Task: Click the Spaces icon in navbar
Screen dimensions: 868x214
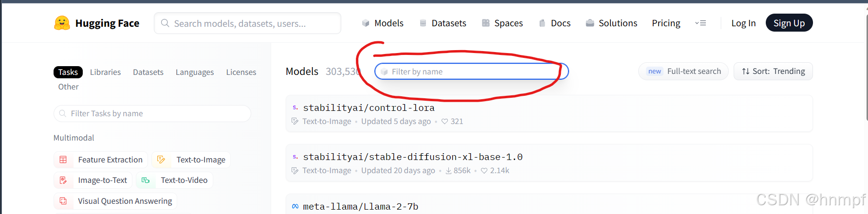Action: (x=486, y=23)
